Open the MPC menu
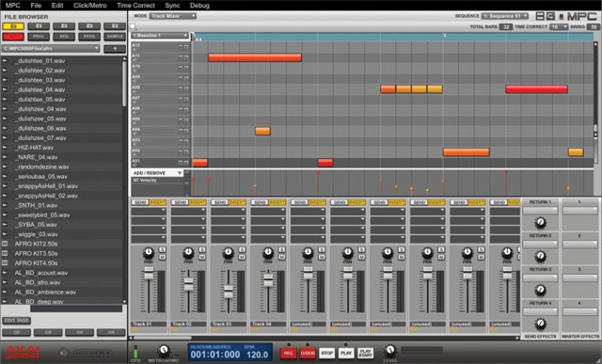The height and width of the screenshot is (364, 602). tap(12, 6)
